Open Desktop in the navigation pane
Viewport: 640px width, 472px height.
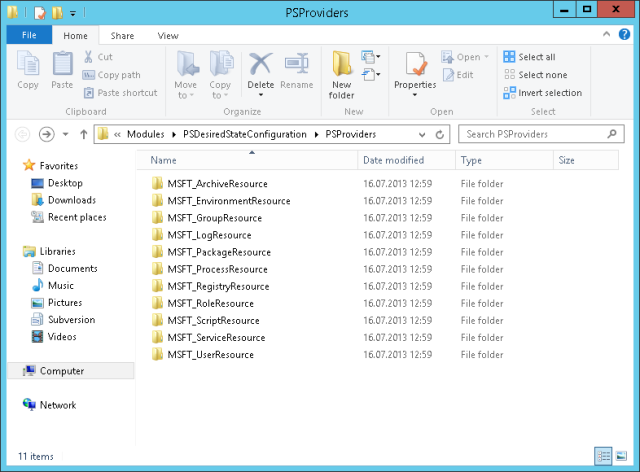[x=65, y=183]
